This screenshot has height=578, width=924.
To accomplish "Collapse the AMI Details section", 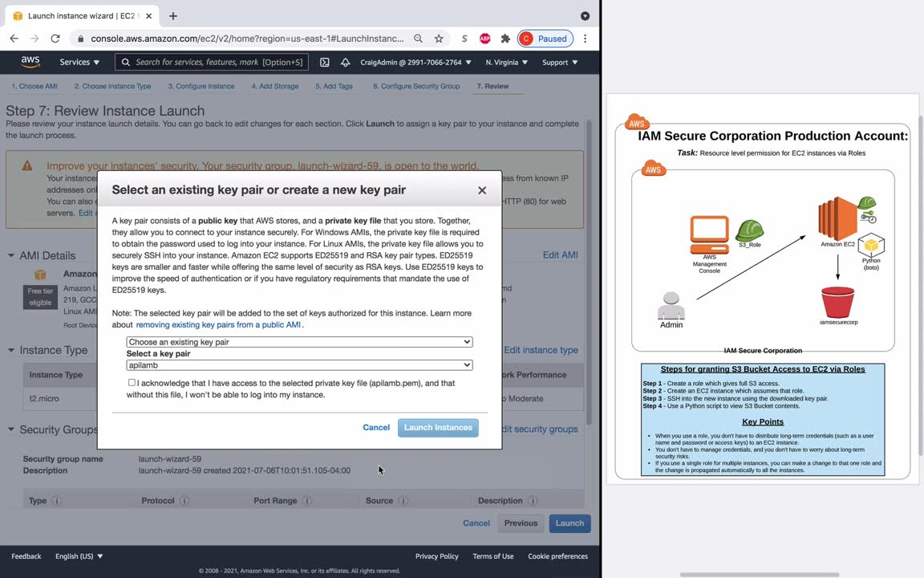I will click(x=10, y=255).
